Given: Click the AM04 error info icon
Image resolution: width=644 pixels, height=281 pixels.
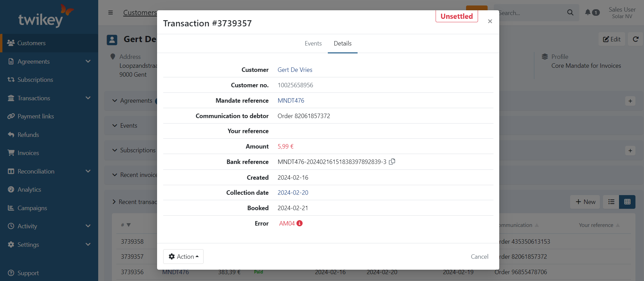Looking at the screenshot, I should click(299, 223).
